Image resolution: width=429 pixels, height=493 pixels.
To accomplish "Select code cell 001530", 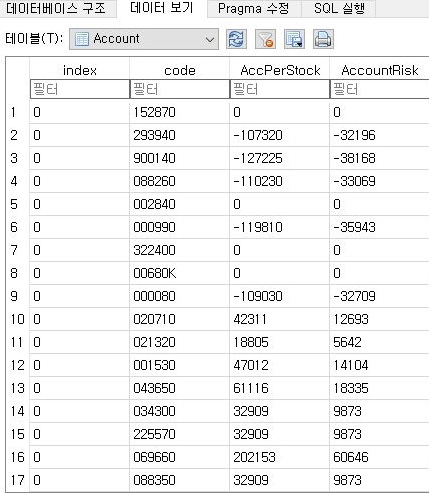I will click(179, 365).
